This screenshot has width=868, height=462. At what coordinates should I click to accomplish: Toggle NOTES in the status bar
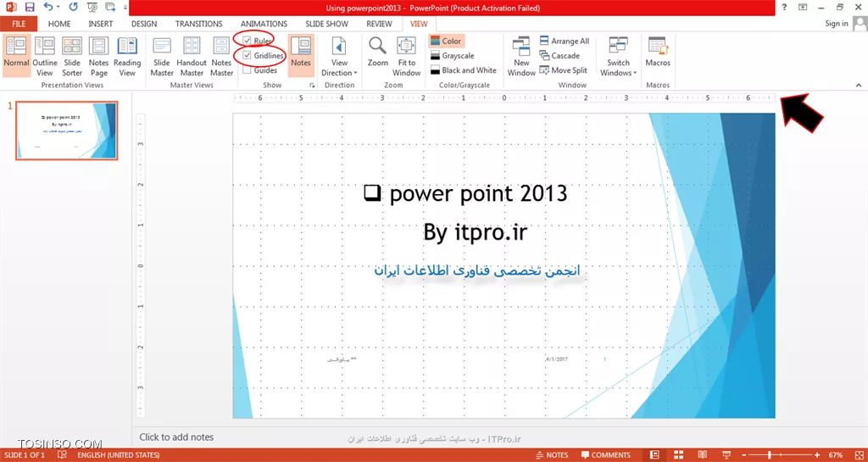[553, 455]
